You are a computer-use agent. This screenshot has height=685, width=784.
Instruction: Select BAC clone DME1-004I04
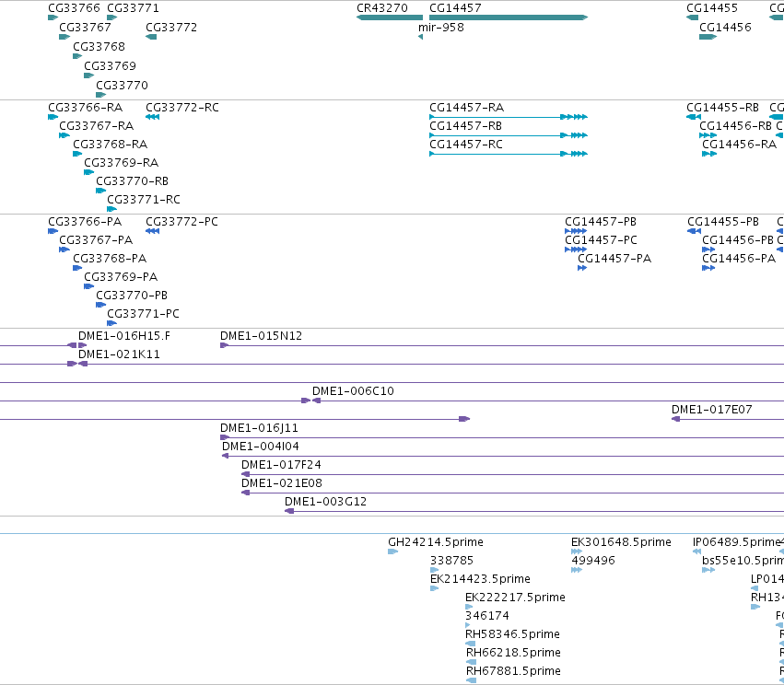[261, 447]
